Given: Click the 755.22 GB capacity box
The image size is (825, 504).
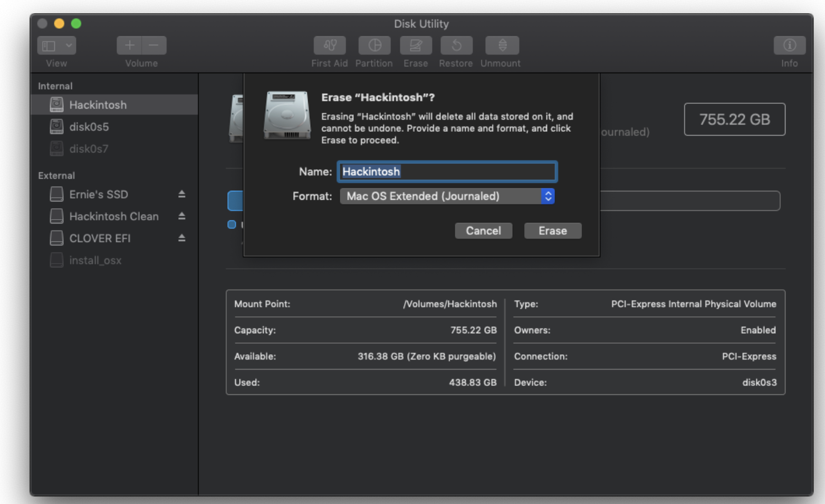Looking at the screenshot, I should 735,120.
